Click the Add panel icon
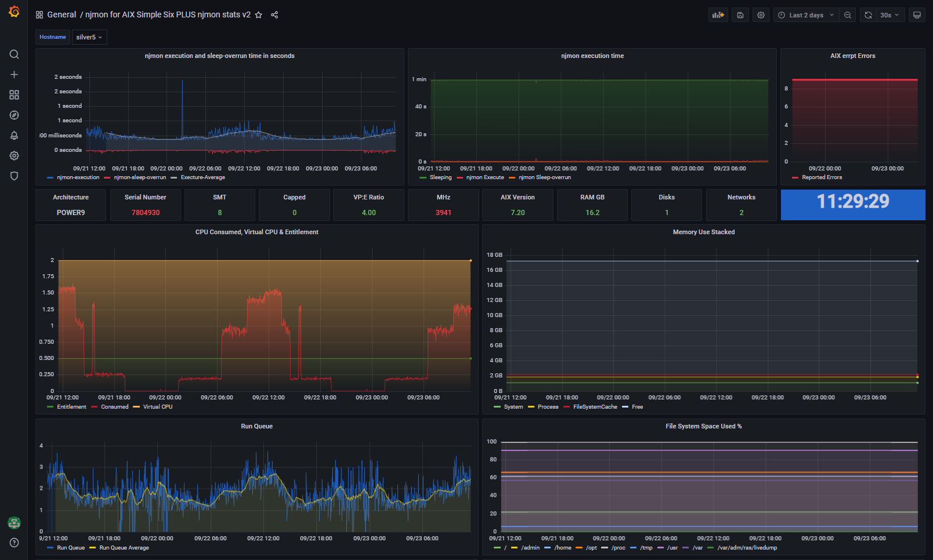This screenshot has width=933, height=560. 718,15
